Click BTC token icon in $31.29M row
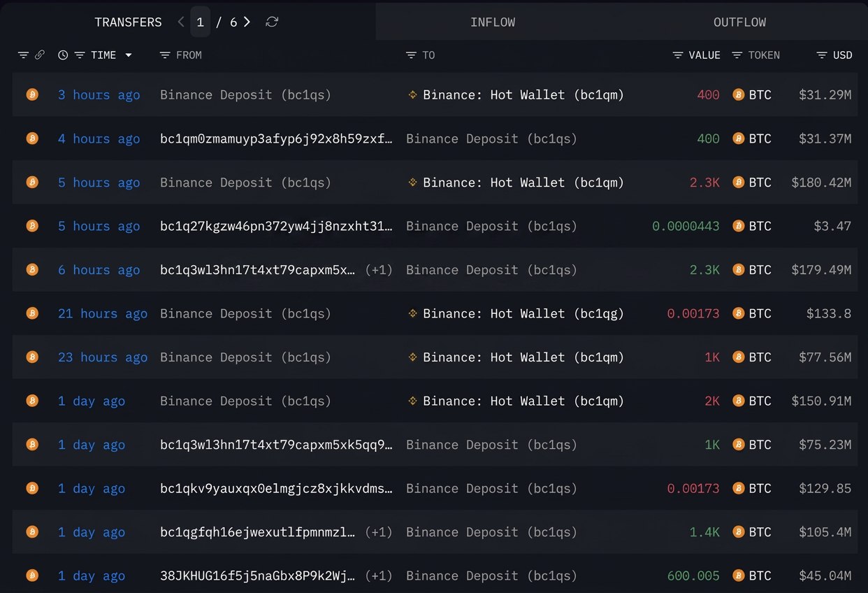Screen dimensions: 868x593 coord(738,94)
